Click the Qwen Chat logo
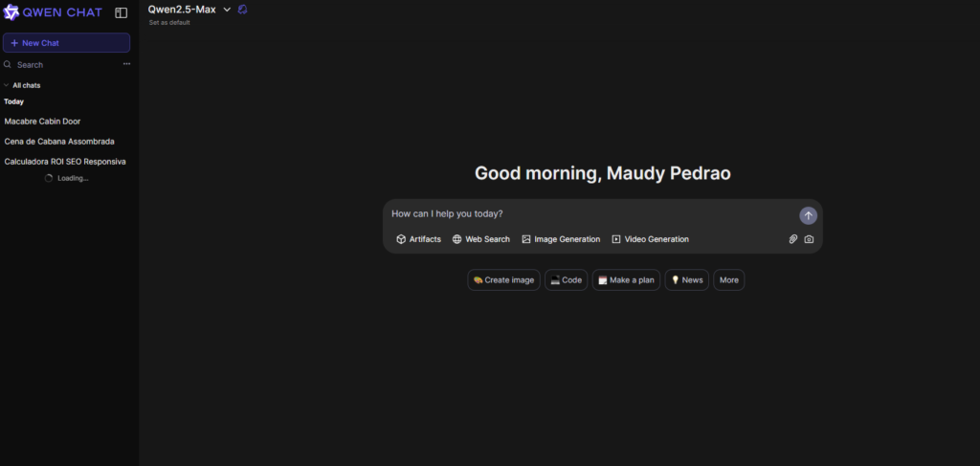 click(x=53, y=12)
